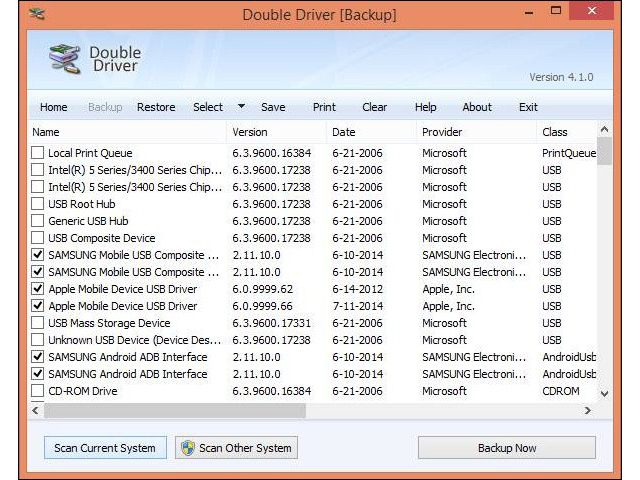Image resolution: width=640 pixels, height=480 pixels.
Task: Click Save in the menu bar
Action: [x=273, y=107]
